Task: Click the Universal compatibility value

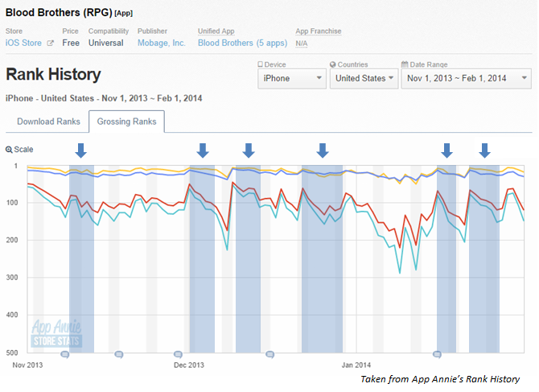Action: pyautogui.click(x=106, y=43)
